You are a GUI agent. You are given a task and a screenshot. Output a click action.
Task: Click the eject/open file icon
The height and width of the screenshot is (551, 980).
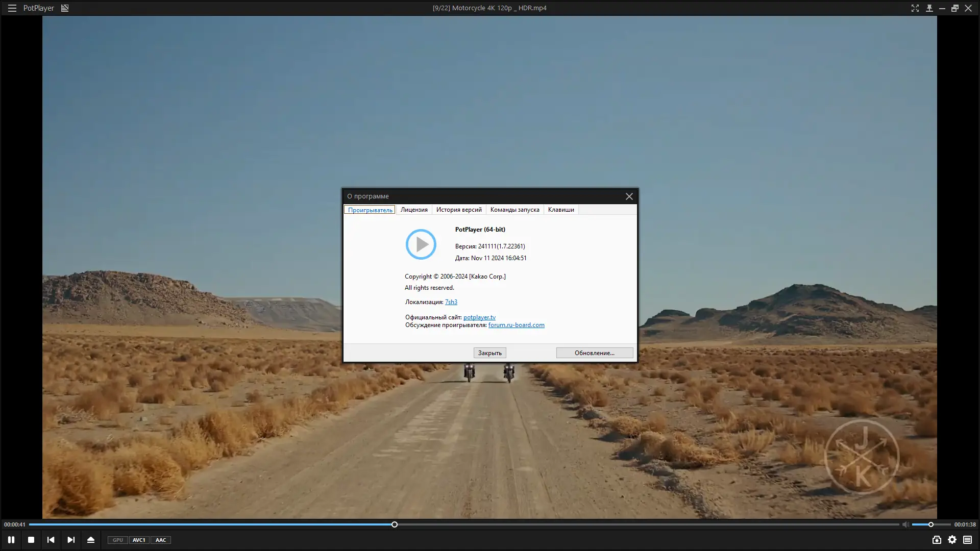[x=91, y=540]
